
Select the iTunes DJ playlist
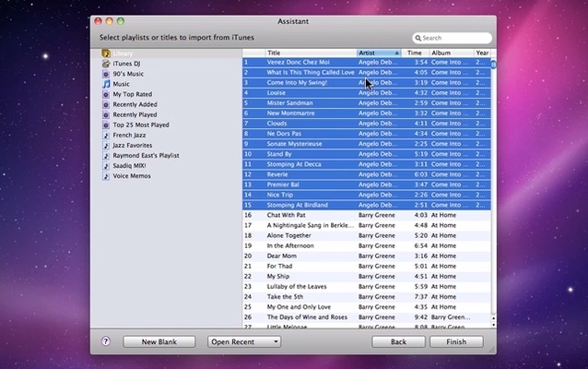point(127,64)
